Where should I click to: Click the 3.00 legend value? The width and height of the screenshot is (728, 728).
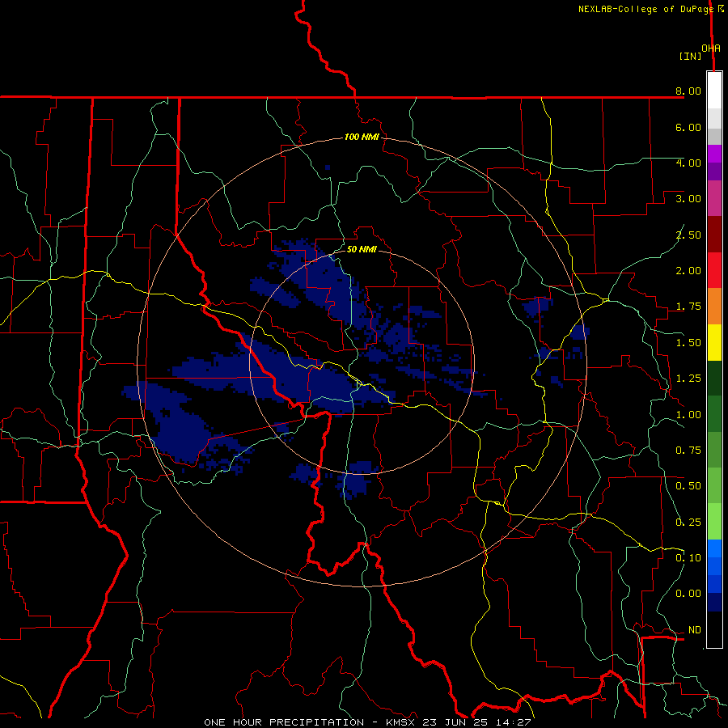[688, 199]
